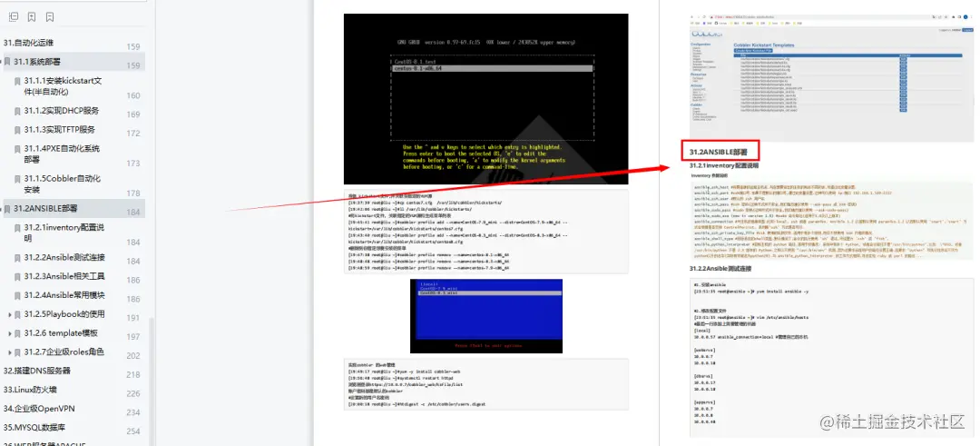Click page number 178 in outline

click(133, 193)
